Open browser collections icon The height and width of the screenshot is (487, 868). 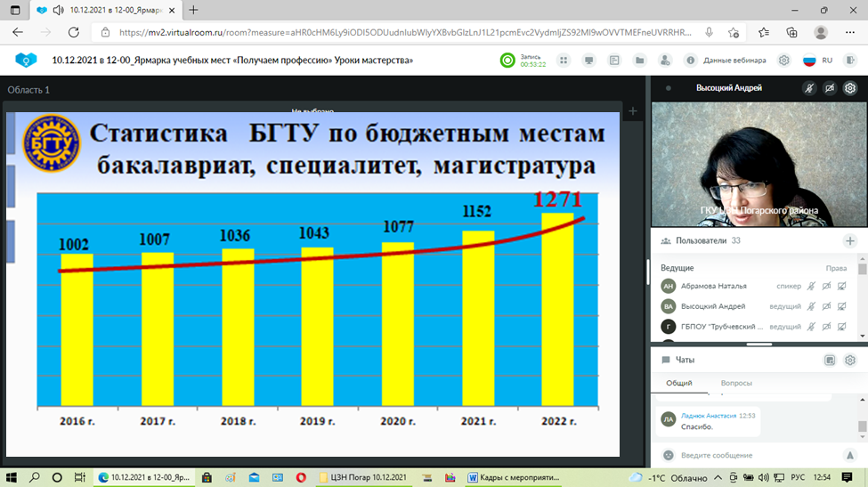[x=792, y=33]
